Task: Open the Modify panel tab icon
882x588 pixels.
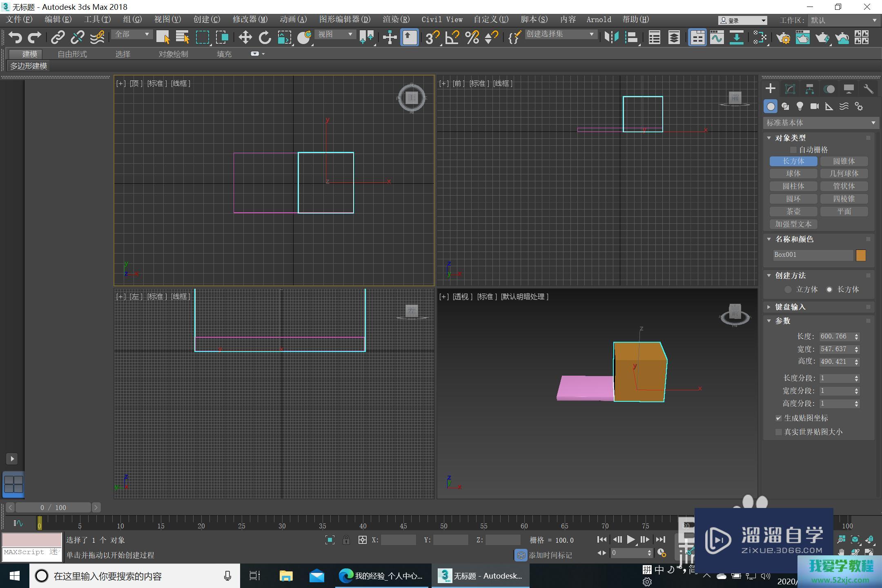Action: coord(790,89)
